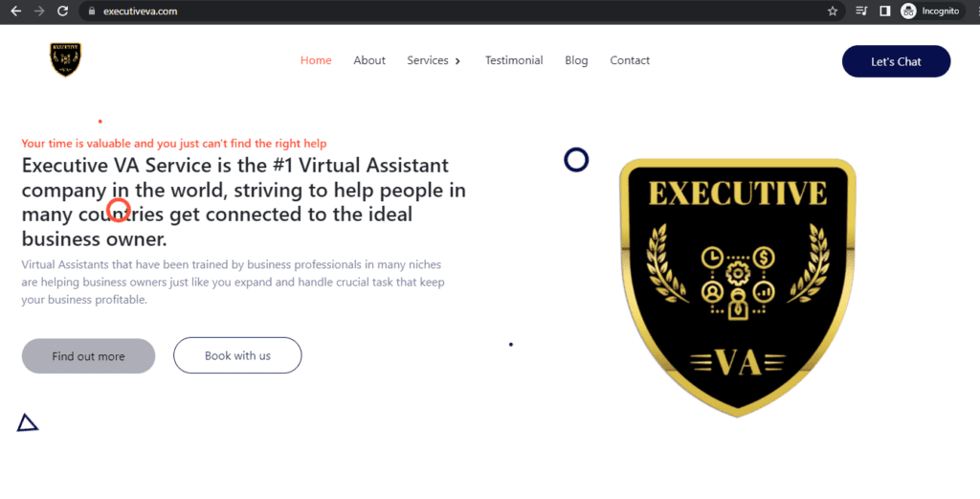Open the About menu item

[369, 60]
